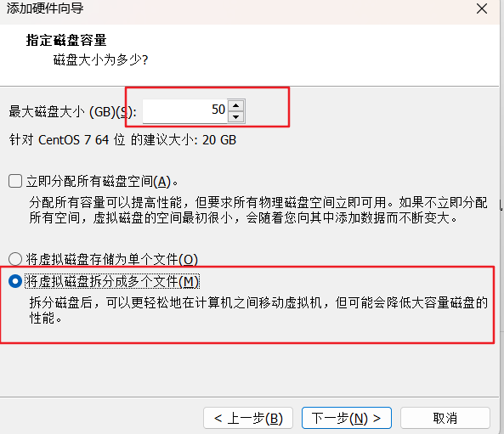
Task: Select radio circle for 存储为单个文件
Action: click(x=15, y=259)
